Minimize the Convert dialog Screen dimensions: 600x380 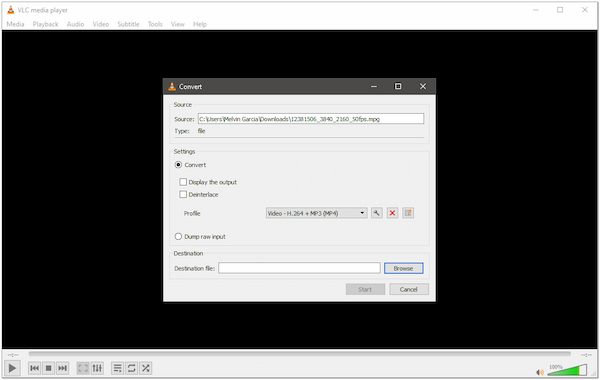coord(374,86)
